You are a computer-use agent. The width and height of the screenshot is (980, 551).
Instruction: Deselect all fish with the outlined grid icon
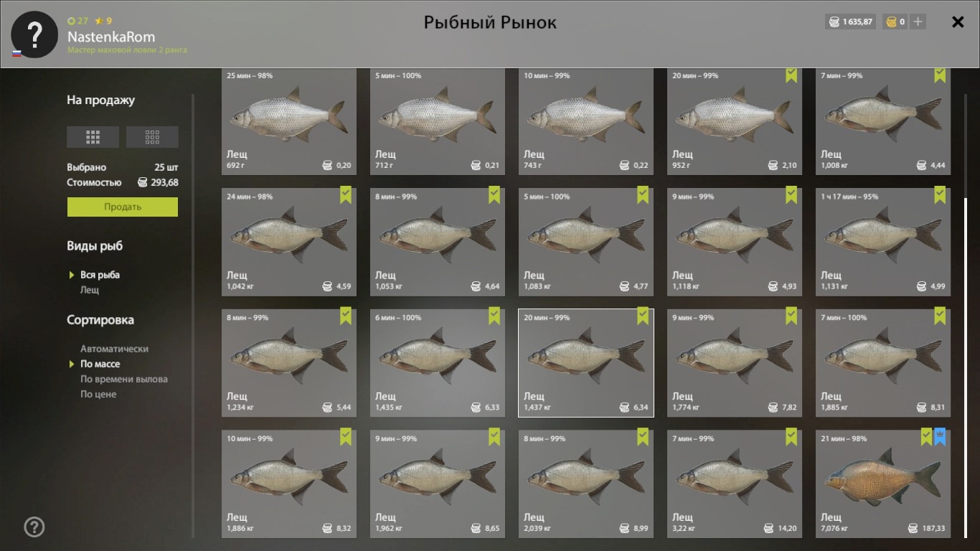pos(152,136)
